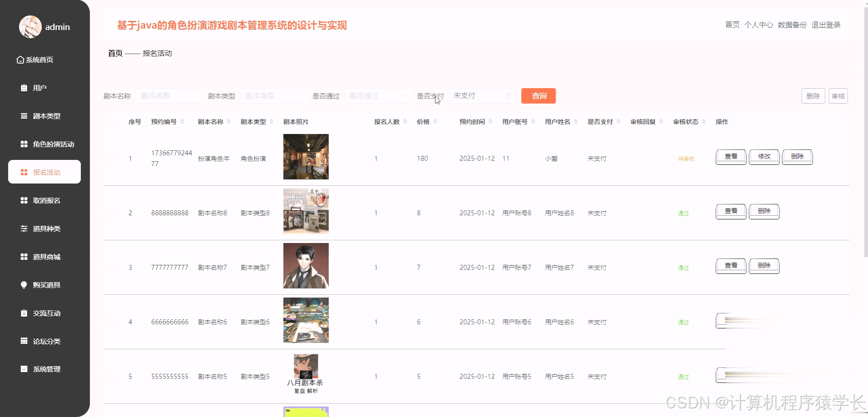Check the row 2 checkbox for 剧本名称8

(x=109, y=213)
